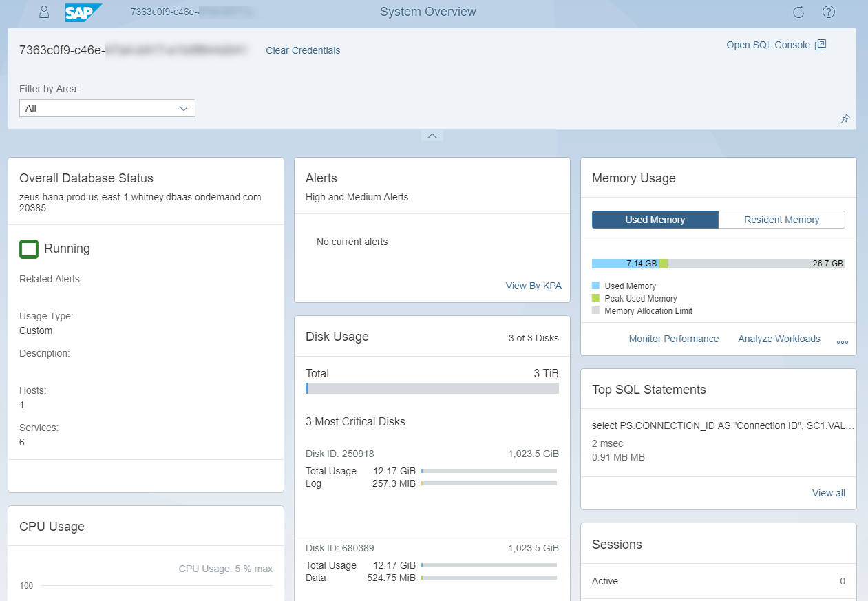The width and height of the screenshot is (868, 601).
Task: Click the green Running status icon
Action: (x=29, y=249)
